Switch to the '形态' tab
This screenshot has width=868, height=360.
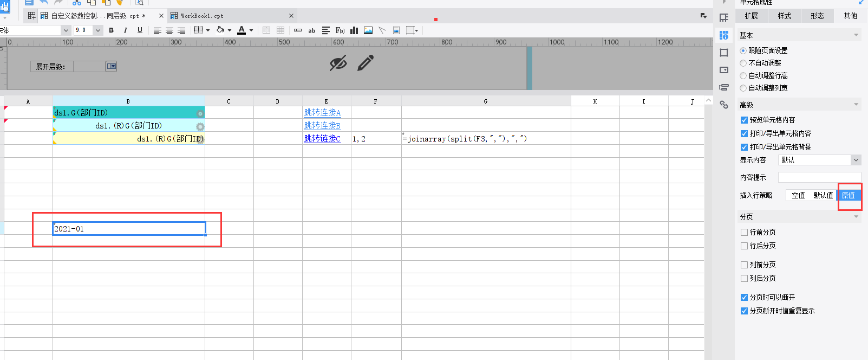click(x=818, y=16)
